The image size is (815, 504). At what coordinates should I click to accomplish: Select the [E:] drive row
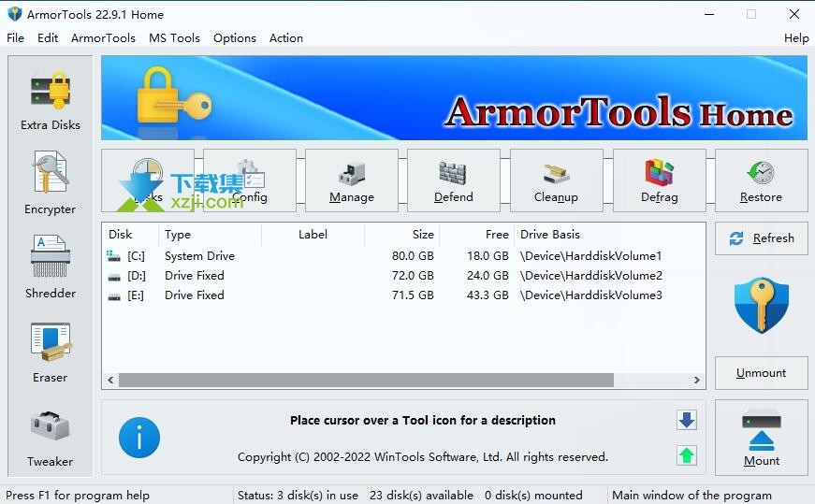[x=403, y=295]
